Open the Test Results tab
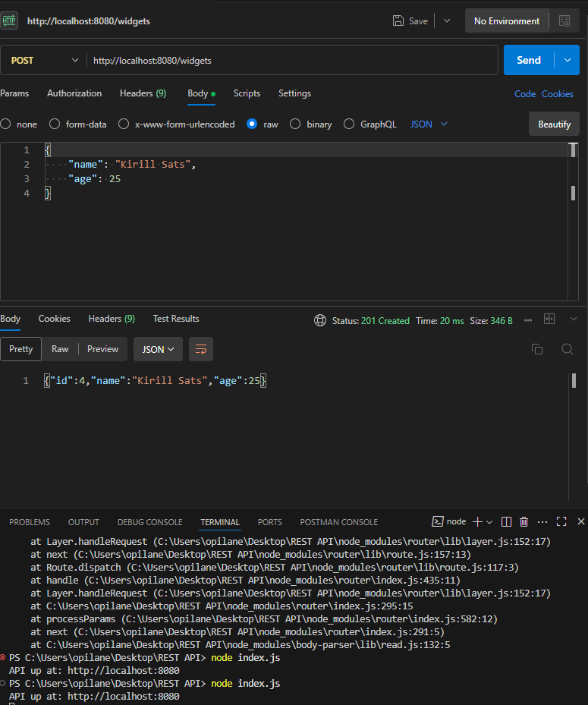 point(176,319)
